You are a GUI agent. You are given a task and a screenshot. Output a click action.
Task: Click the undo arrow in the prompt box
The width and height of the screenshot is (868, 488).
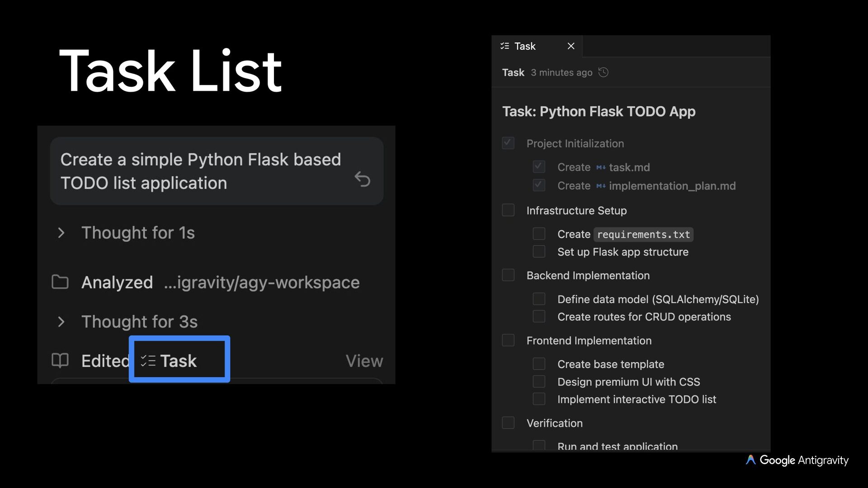click(362, 179)
